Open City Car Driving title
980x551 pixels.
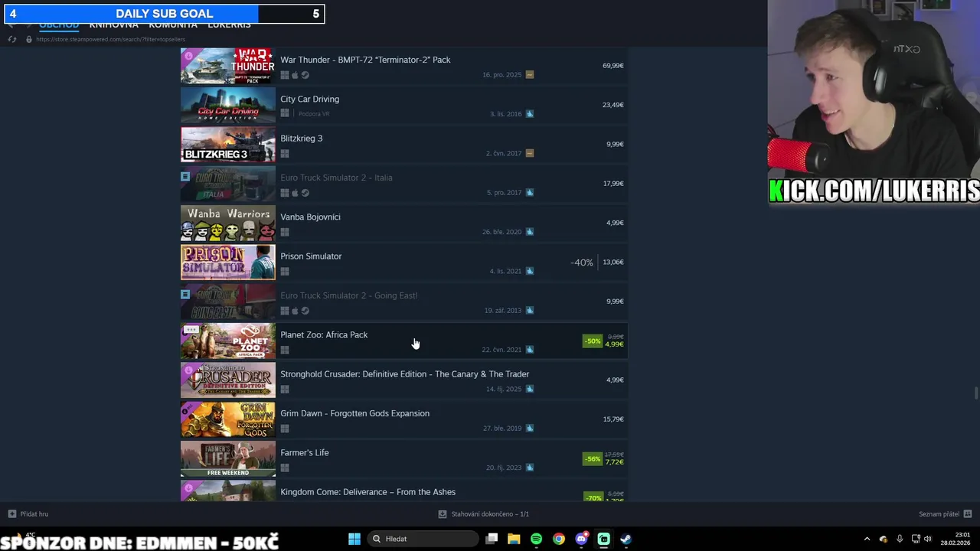[x=309, y=99]
